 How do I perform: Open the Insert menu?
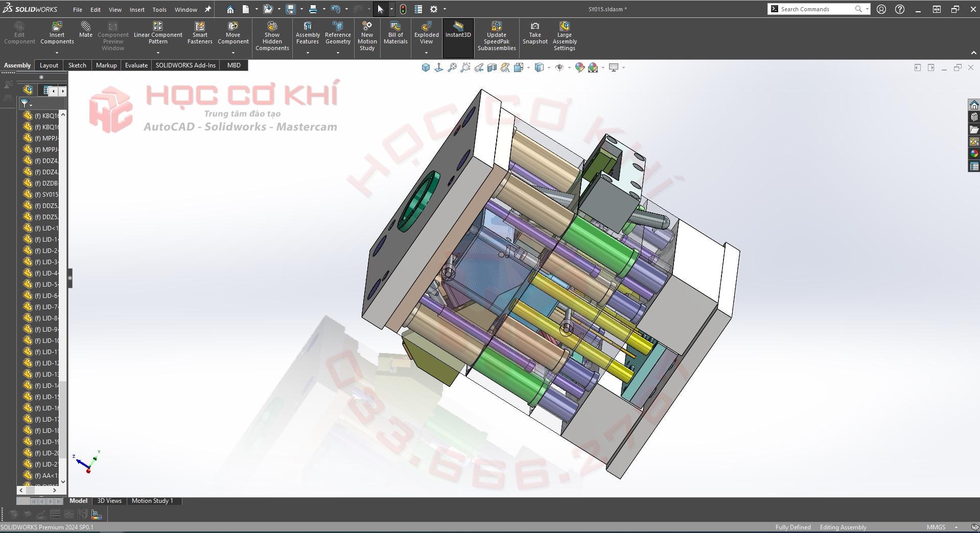(137, 10)
